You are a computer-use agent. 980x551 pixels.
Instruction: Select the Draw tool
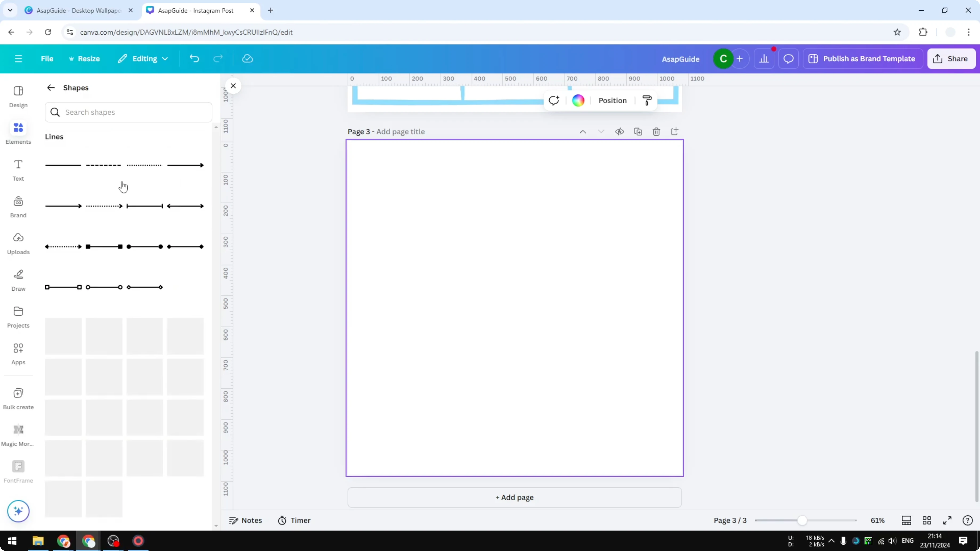(18, 279)
